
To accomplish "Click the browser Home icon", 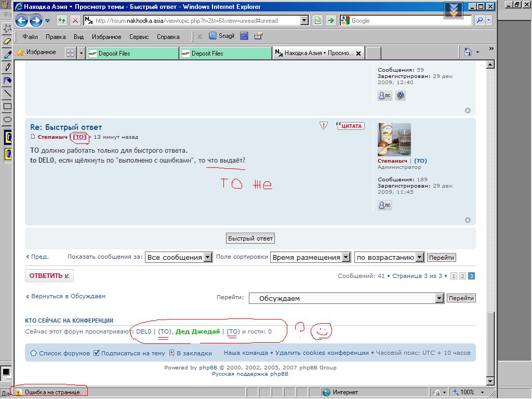I will (468, 52).
